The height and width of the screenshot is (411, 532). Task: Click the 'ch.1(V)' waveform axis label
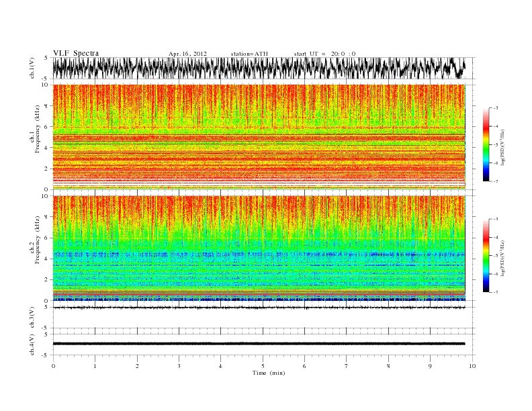32,68
